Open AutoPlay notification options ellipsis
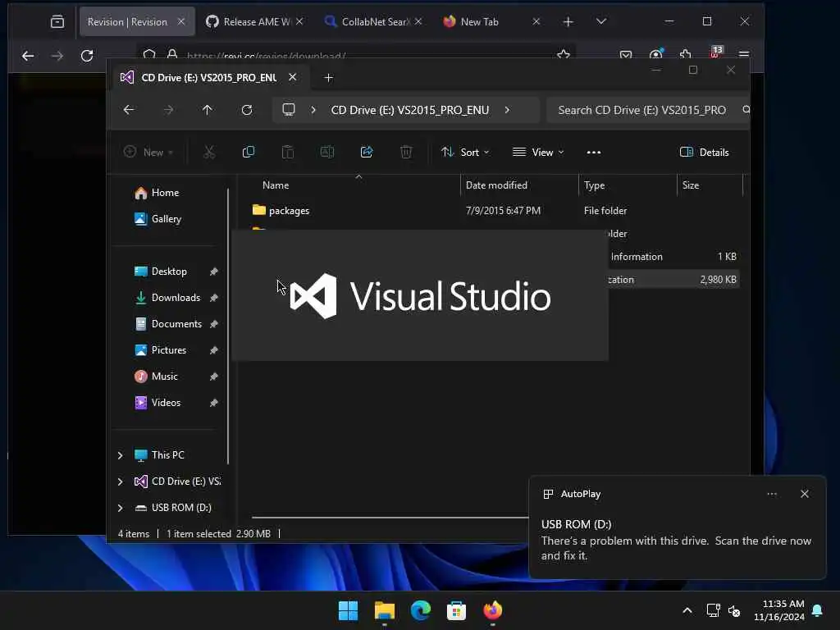The width and height of the screenshot is (840, 630). (772, 494)
